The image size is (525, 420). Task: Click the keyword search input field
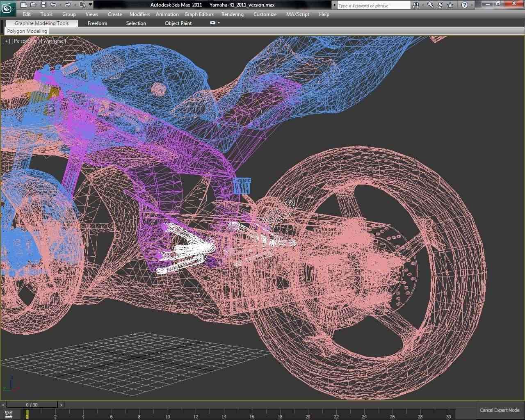[x=374, y=5]
